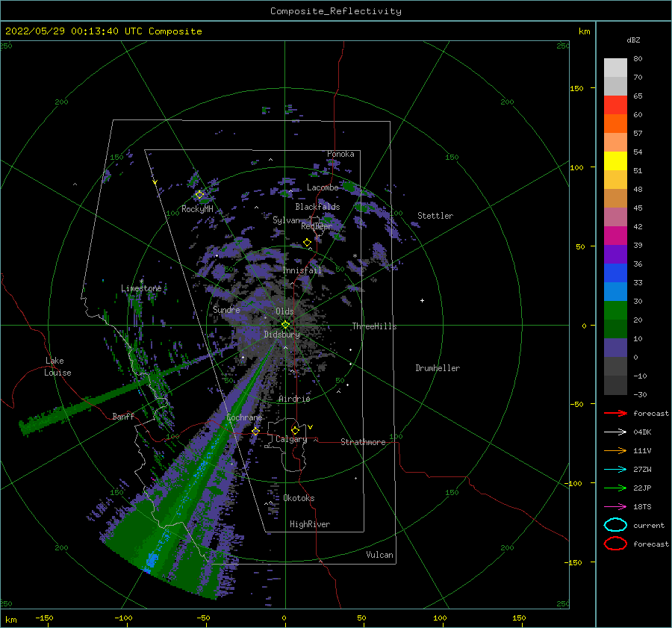Click the Ponoka city label
Screen dimensions: 672x628
[340, 154]
